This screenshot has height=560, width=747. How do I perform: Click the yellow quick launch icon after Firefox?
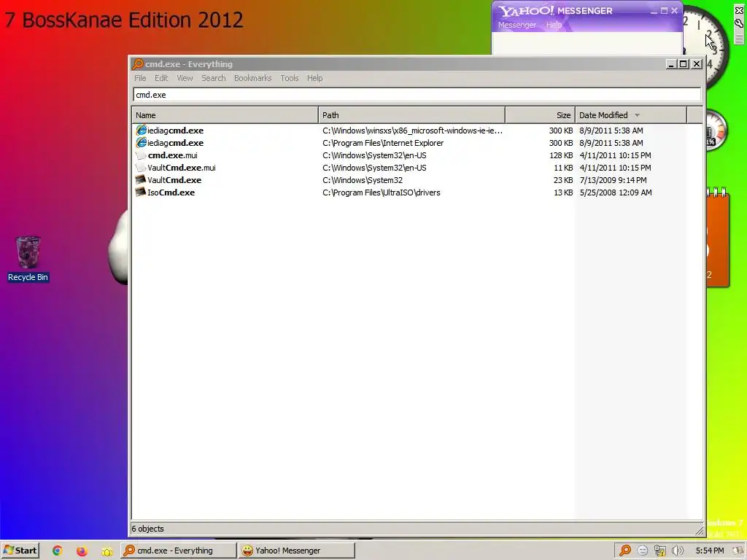(x=107, y=551)
